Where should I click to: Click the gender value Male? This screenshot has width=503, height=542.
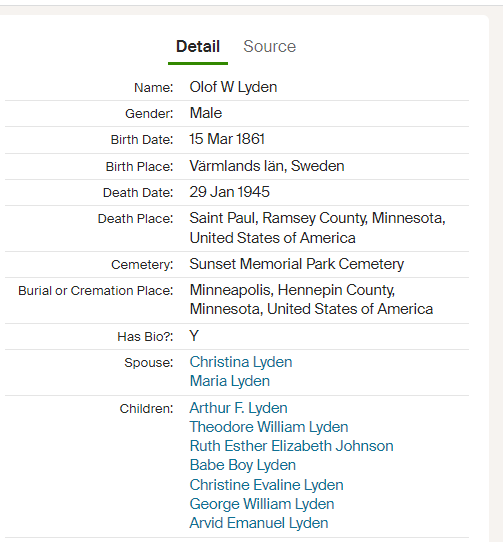coord(206,113)
